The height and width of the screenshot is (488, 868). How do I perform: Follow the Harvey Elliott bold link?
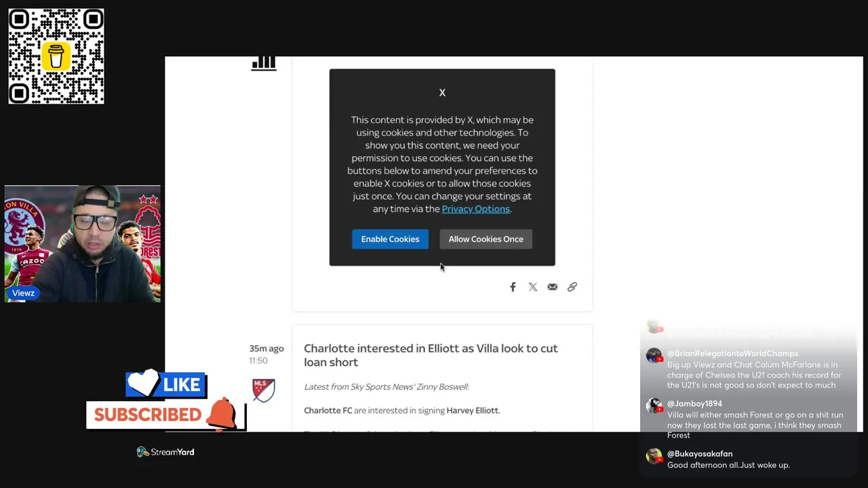click(x=472, y=410)
